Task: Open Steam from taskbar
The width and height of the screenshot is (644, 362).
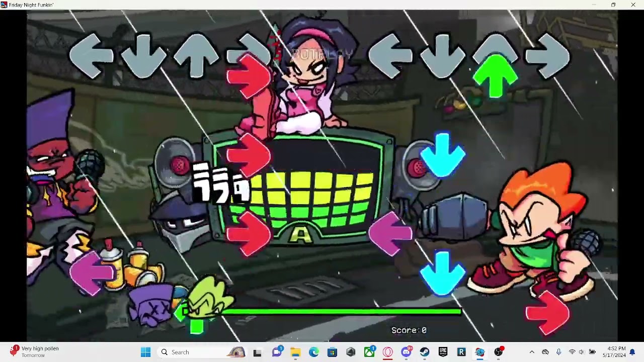Action: (x=425, y=352)
